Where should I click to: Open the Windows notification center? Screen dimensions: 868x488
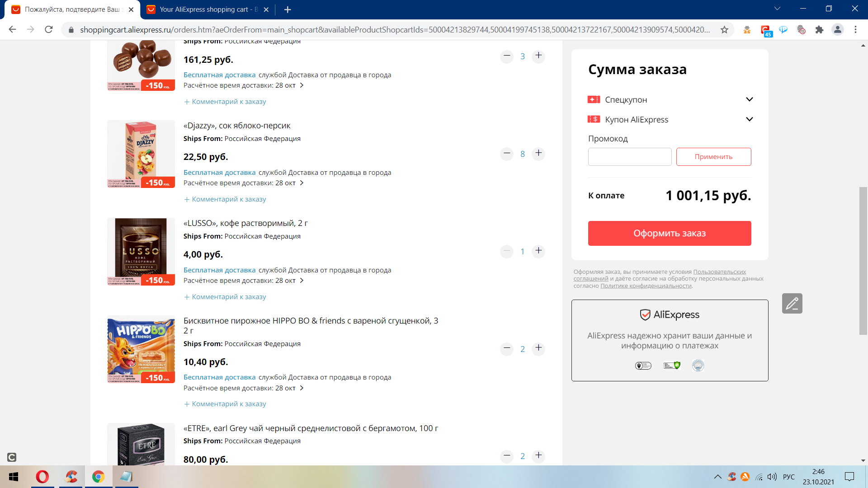click(x=849, y=477)
